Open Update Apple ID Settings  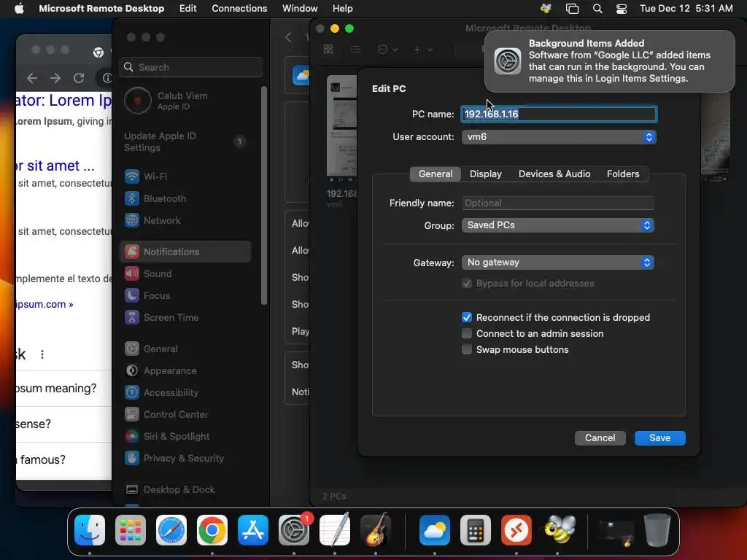click(185, 142)
